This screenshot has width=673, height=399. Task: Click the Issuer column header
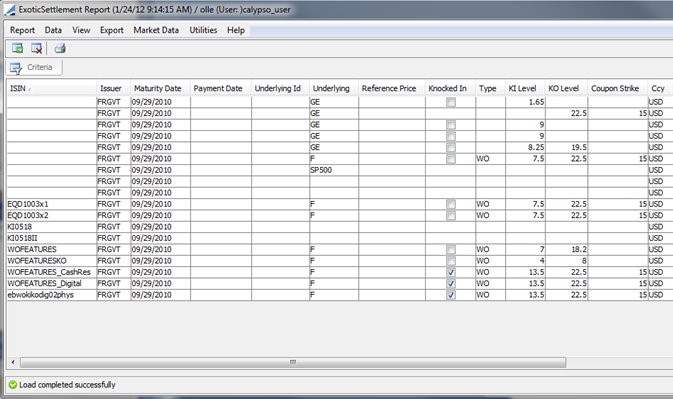point(113,88)
